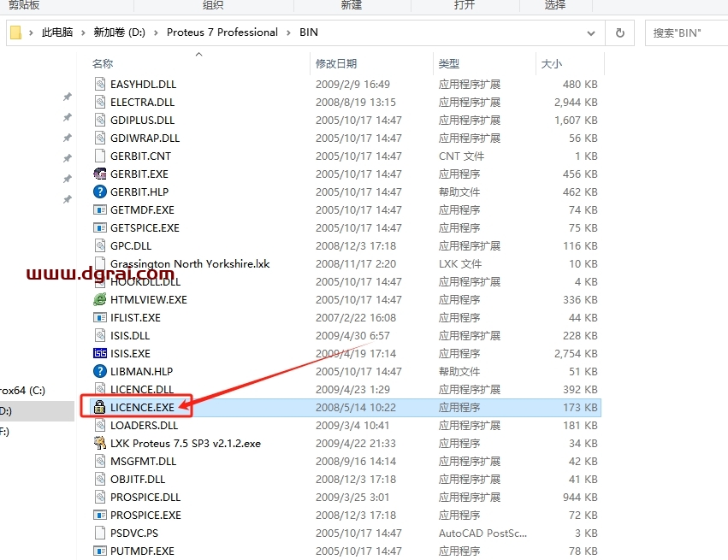This screenshot has width=728, height=560.
Task: Click the EASYHDL.DLL file icon
Action: pyautogui.click(x=100, y=84)
